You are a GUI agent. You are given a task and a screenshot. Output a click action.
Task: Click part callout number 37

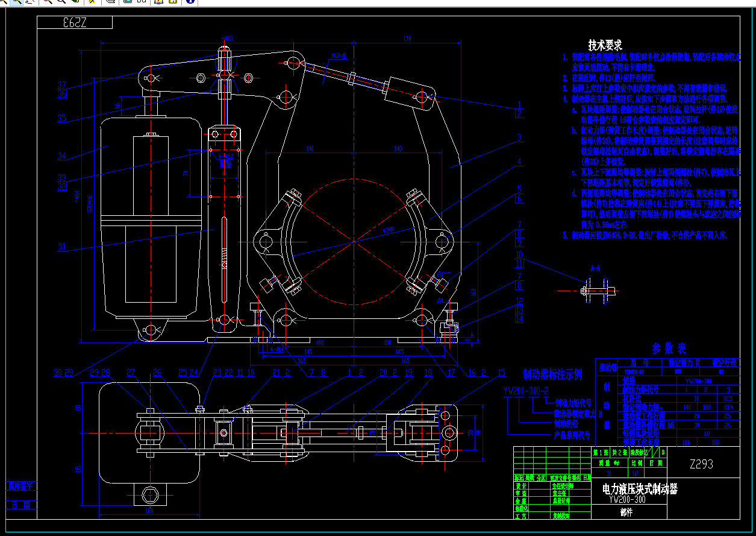pyautogui.click(x=62, y=84)
